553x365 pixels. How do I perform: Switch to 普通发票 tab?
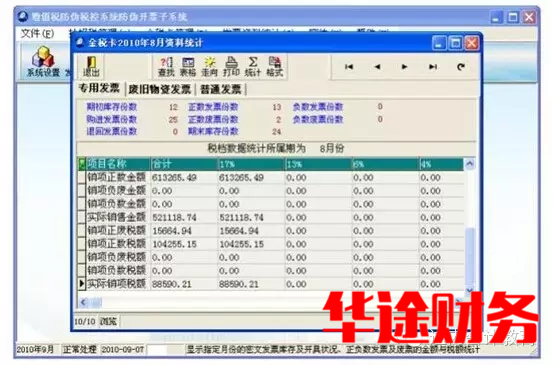coord(221,89)
